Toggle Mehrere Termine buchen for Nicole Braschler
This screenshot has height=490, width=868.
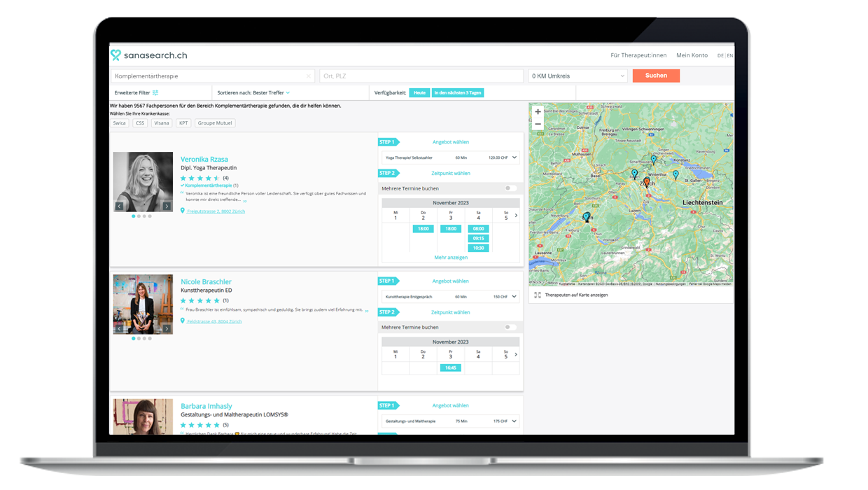coord(511,327)
